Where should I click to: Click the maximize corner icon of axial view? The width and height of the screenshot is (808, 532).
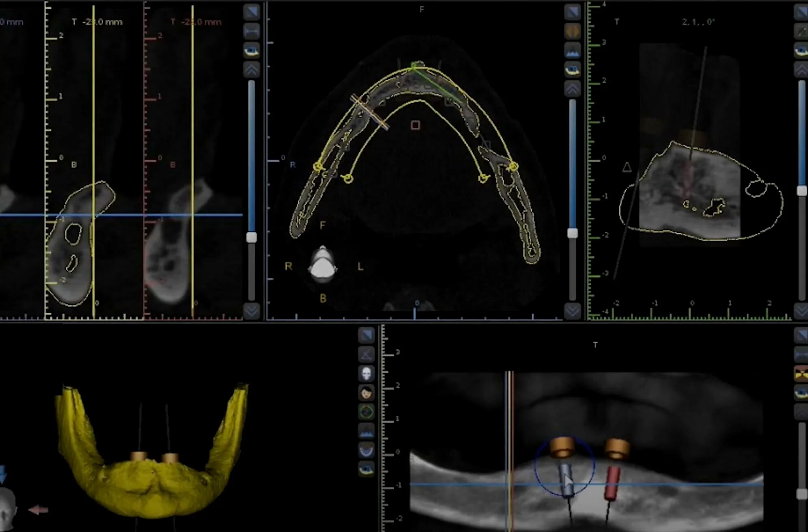tap(572, 12)
